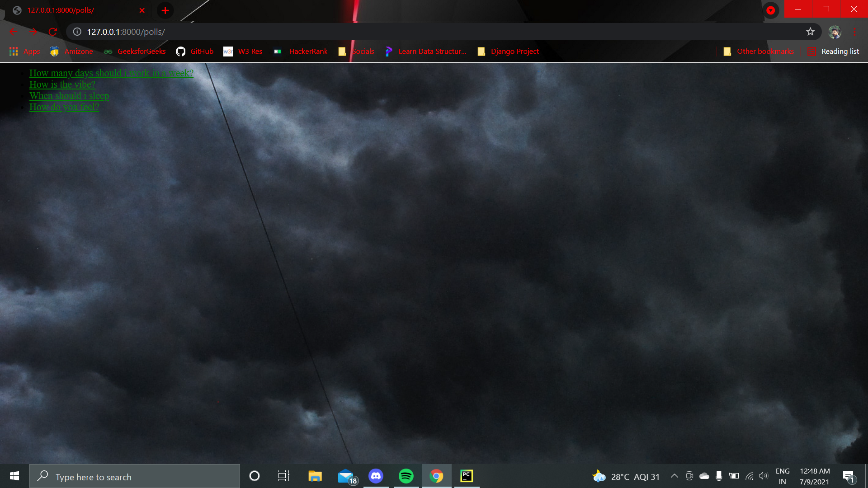Click the volume speaker icon in the tray
Image resolution: width=868 pixels, height=488 pixels.
coord(764,476)
